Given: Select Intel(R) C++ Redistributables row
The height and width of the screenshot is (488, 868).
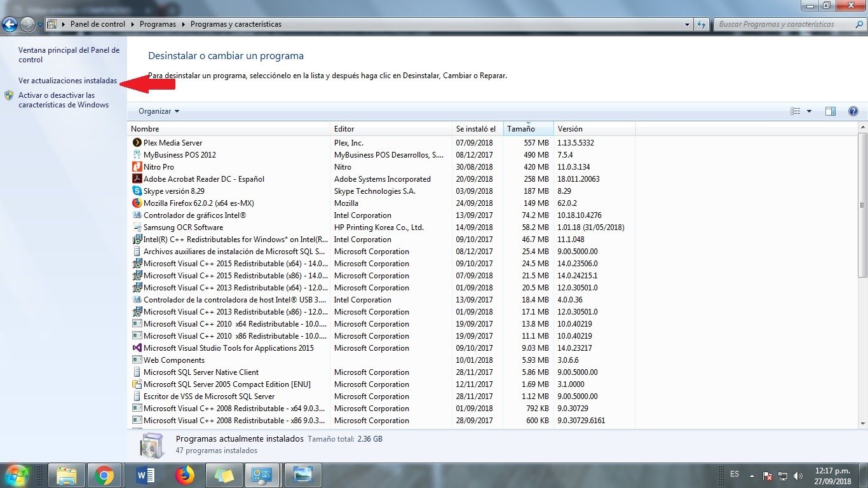Looking at the screenshot, I should click(381, 240).
